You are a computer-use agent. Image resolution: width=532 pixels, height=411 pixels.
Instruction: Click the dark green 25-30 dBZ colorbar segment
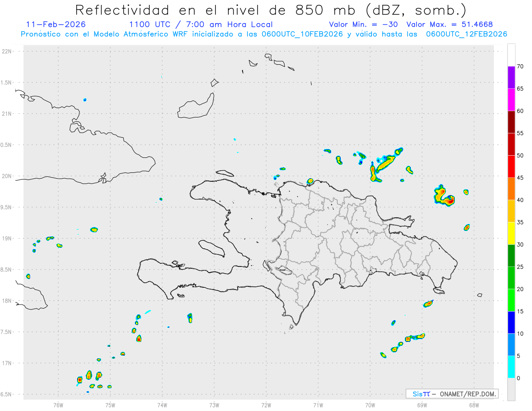tap(511, 256)
